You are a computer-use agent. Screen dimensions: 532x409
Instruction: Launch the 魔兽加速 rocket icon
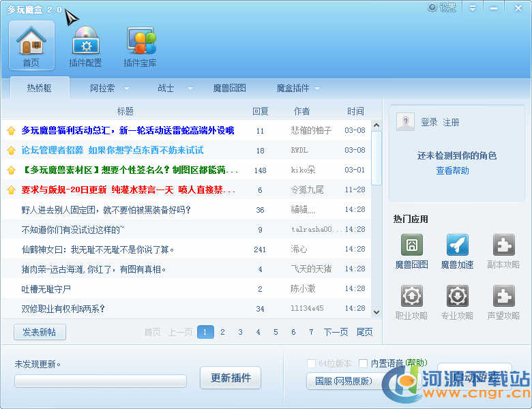pyautogui.click(x=457, y=245)
